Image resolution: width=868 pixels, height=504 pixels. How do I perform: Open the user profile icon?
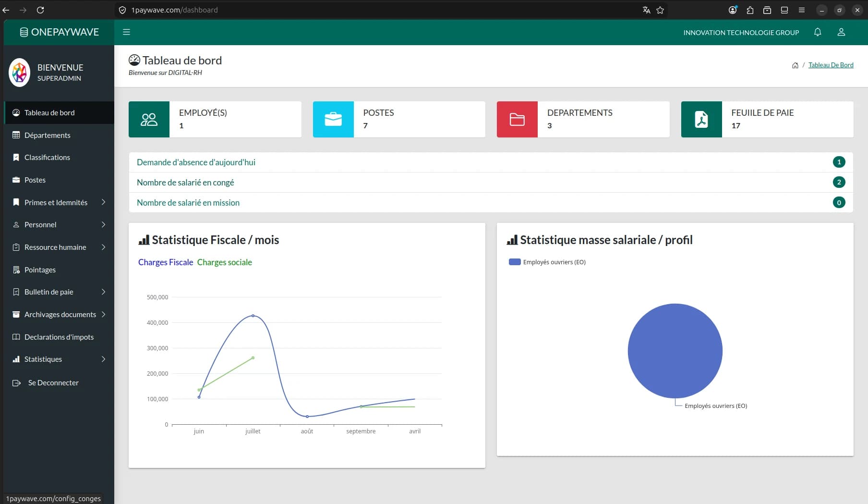point(841,32)
